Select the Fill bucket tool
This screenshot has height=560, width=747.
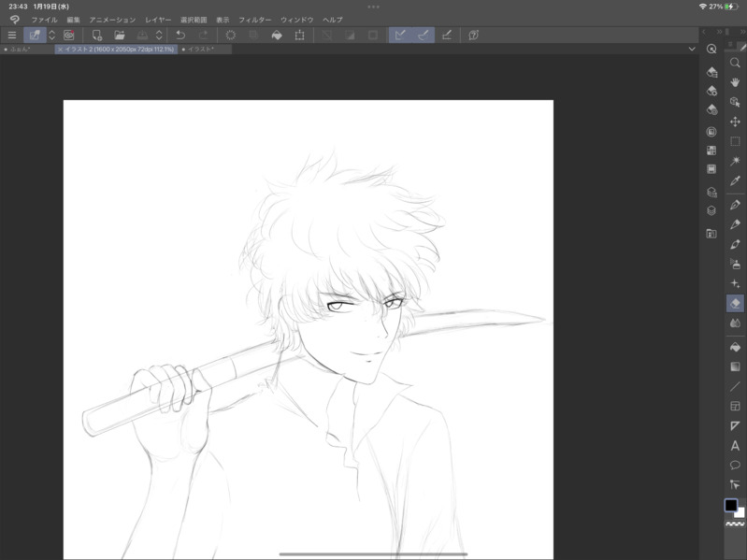(x=735, y=347)
